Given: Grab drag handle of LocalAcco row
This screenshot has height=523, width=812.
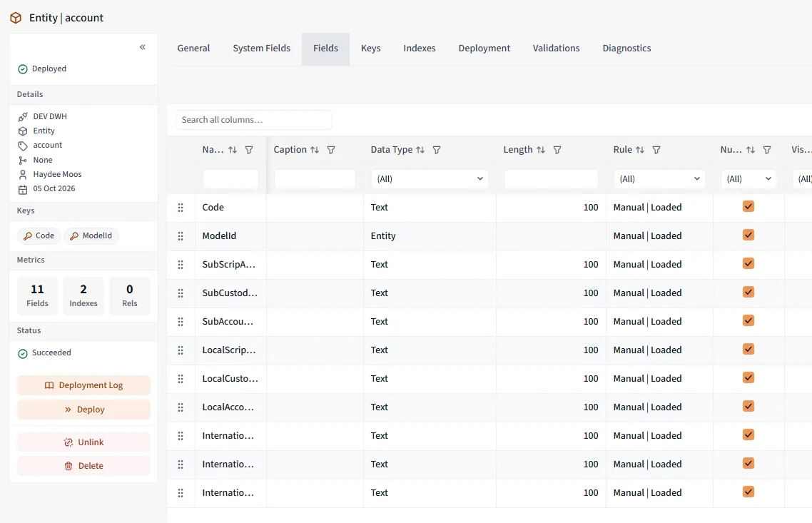Looking at the screenshot, I should coord(181,407).
